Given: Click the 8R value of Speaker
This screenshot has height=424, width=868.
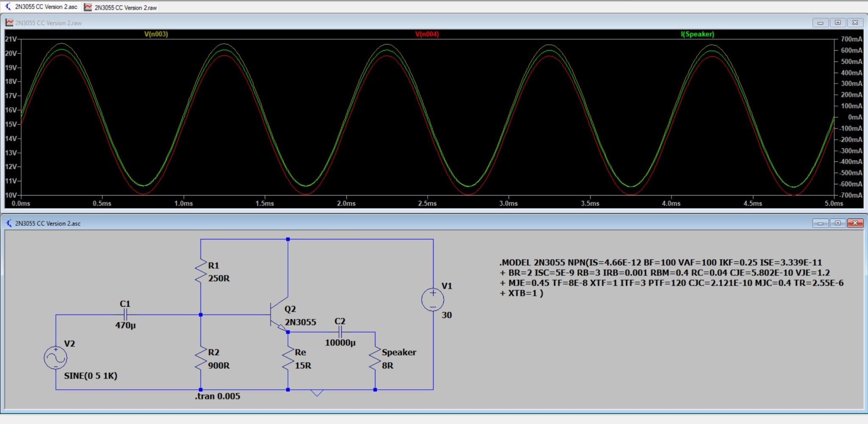Looking at the screenshot, I should [387, 365].
